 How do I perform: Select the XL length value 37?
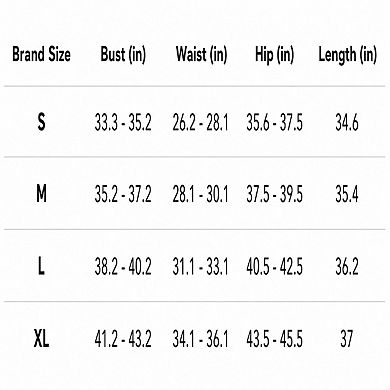[x=347, y=339]
